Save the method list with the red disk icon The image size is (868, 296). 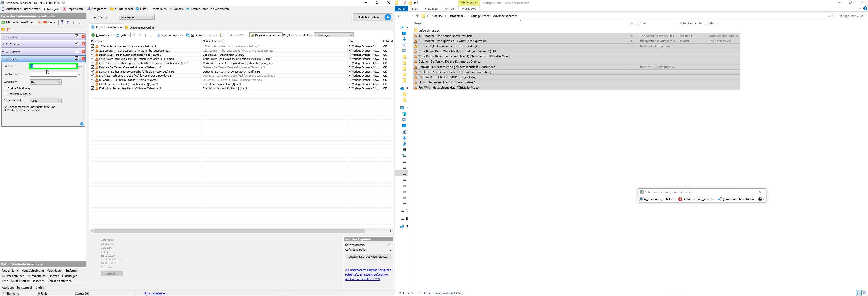[x=9, y=30]
